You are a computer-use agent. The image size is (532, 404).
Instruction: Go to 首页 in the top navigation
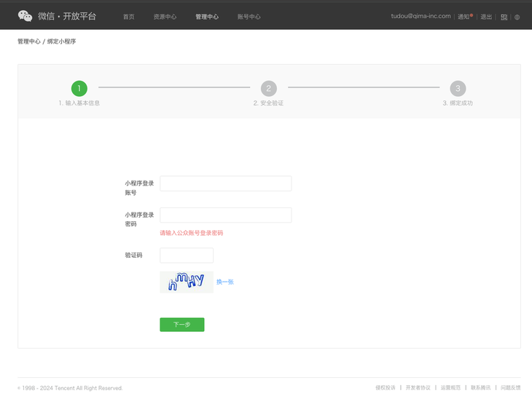[128, 17]
